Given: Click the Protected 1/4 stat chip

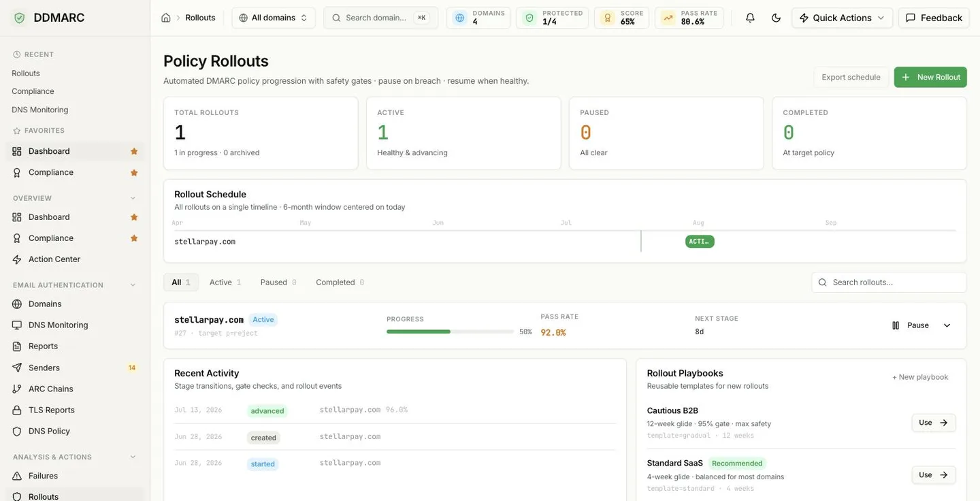Looking at the screenshot, I should [552, 18].
